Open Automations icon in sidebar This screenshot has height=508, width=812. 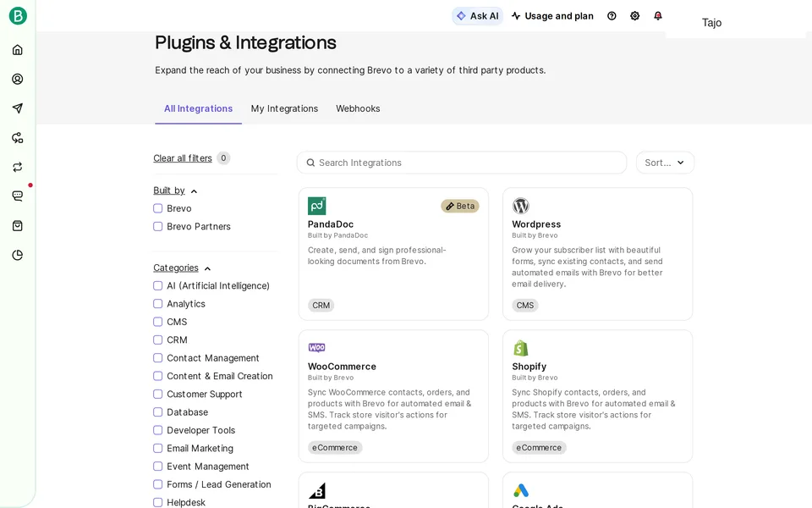tap(18, 138)
